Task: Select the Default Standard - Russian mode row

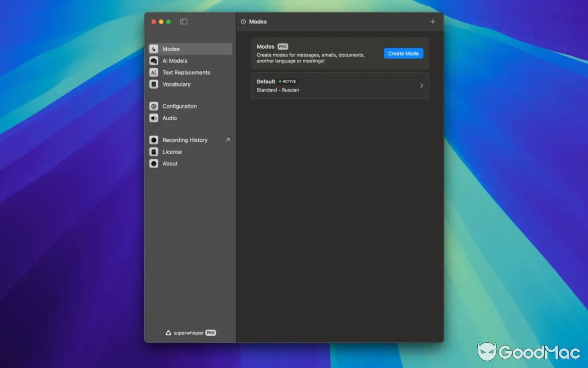Action: click(340, 86)
